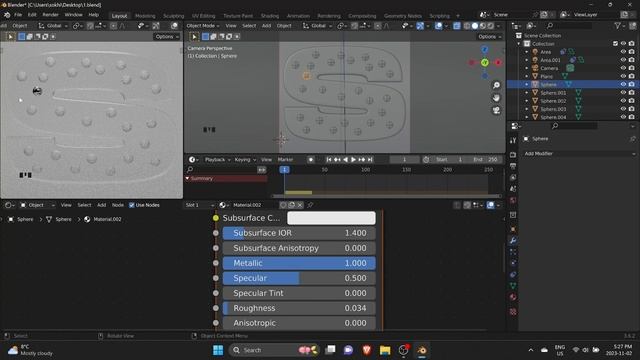This screenshot has height=360, width=640.
Task: Click the Metallic value slider
Action: pyautogui.click(x=299, y=263)
